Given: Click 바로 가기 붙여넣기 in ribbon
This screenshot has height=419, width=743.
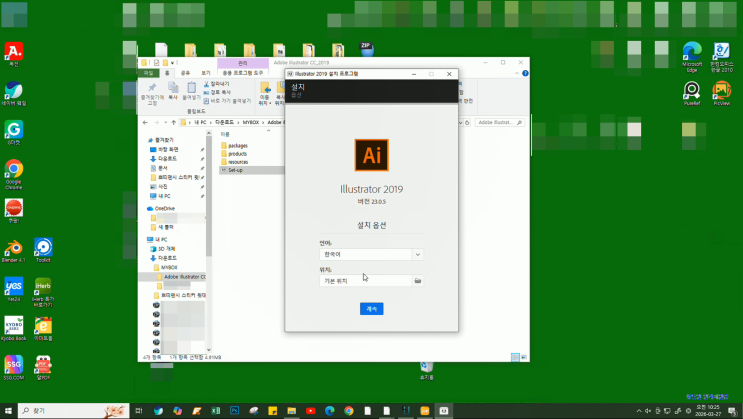Looking at the screenshot, I should coord(227,101).
